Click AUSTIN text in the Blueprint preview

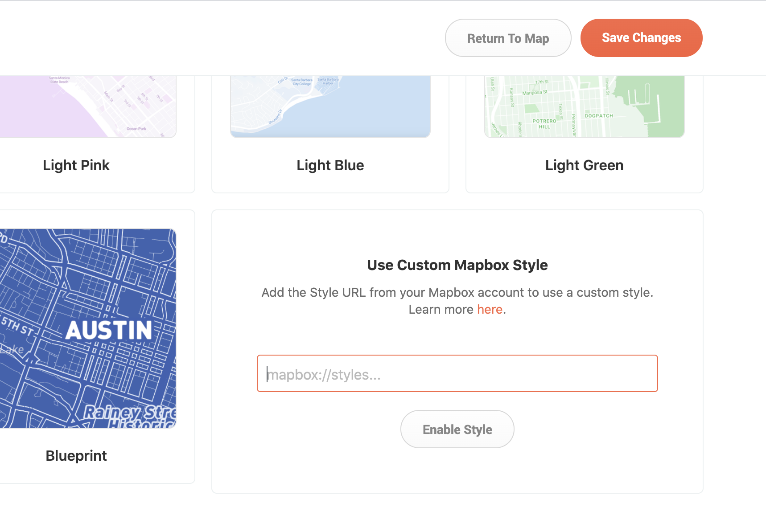tap(109, 331)
